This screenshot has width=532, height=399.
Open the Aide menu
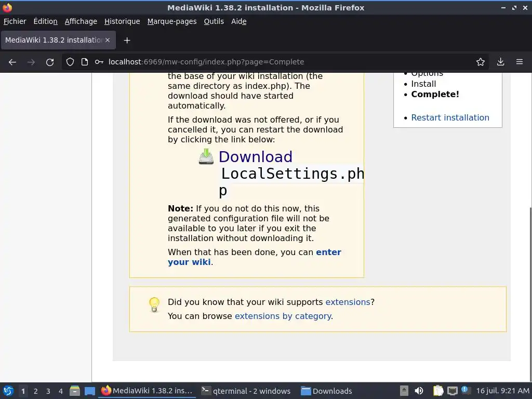(239, 21)
